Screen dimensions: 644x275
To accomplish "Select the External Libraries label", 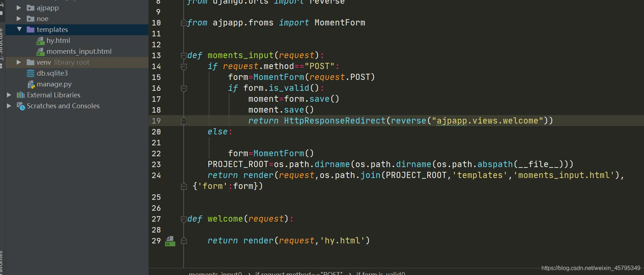I will pos(53,95).
